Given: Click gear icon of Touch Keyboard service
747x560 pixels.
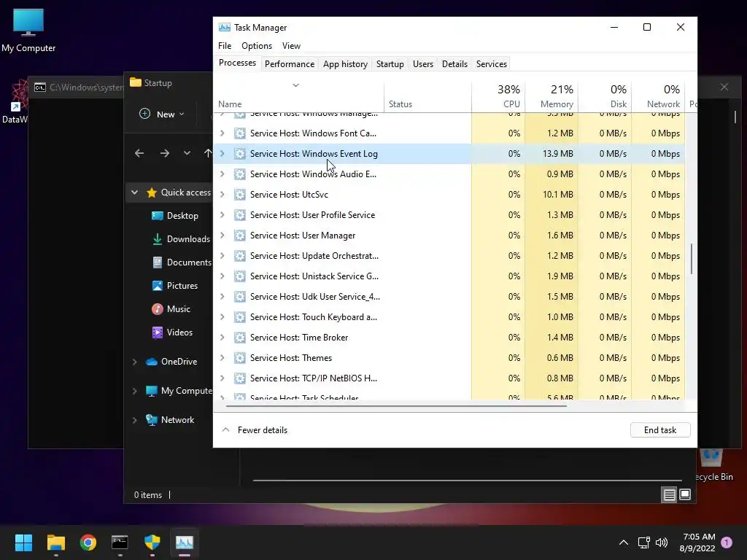Looking at the screenshot, I should (x=239, y=317).
